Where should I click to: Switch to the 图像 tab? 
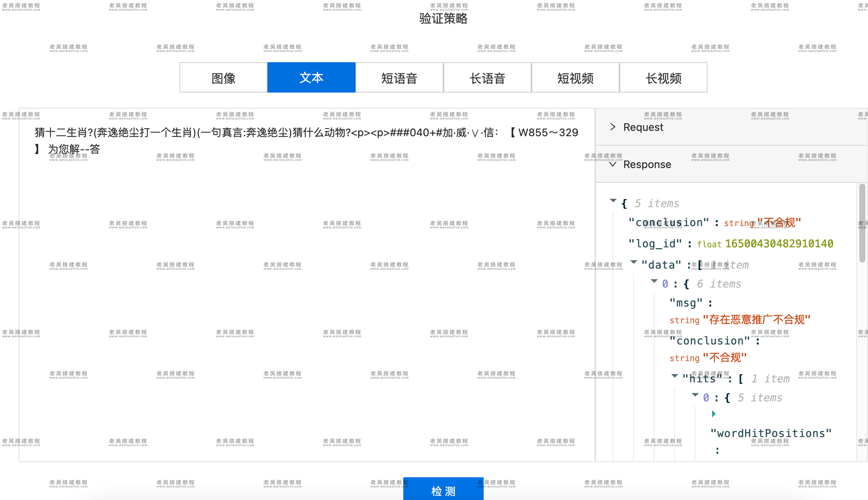click(x=223, y=78)
